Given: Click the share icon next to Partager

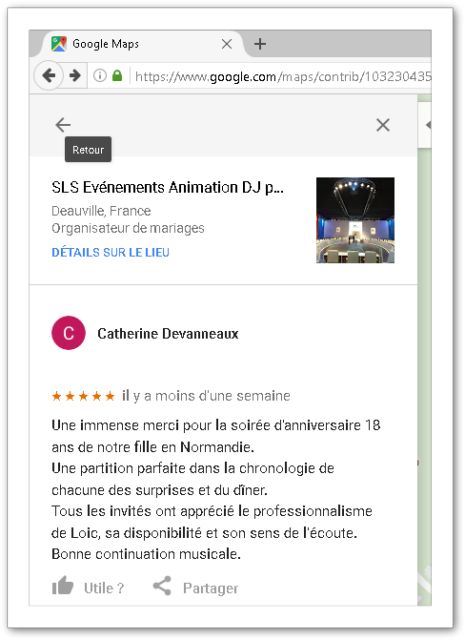Looking at the screenshot, I should [x=162, y=586].
